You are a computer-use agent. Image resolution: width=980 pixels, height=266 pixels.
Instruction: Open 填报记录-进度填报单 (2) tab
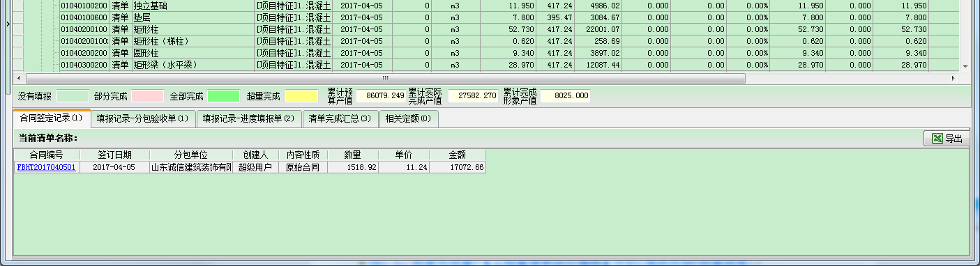[249, 118]
